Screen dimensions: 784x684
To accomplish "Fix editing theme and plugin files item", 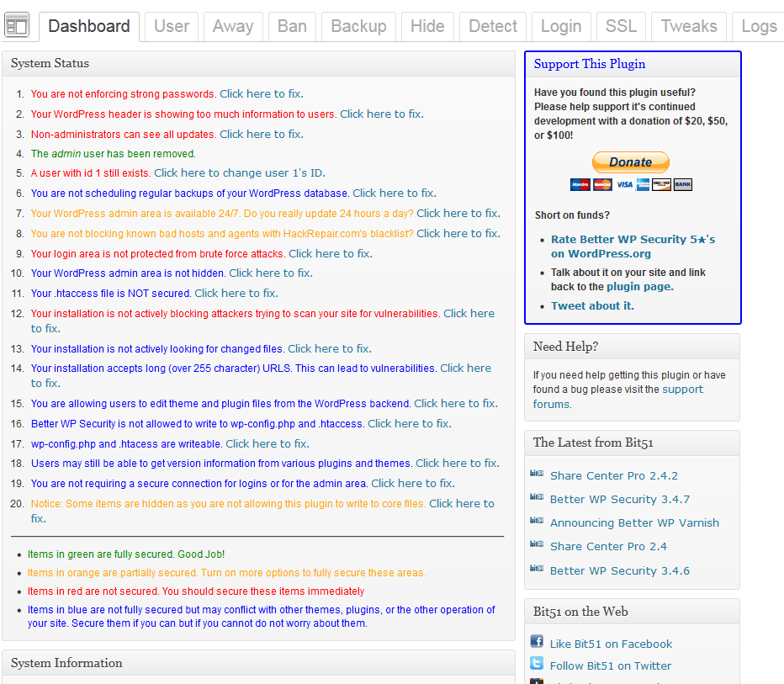I will (x=456, y=404).
